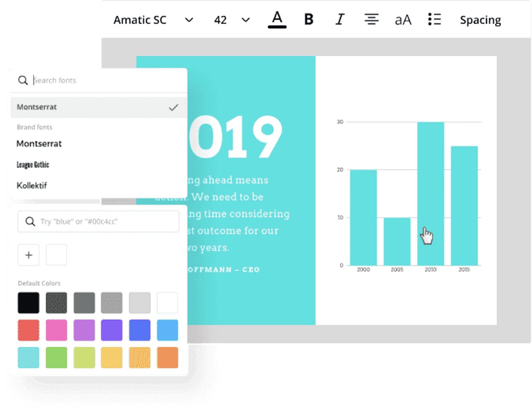532x413 pixels.
Task: Add a new color with plus button
Action: pos(29,255)
